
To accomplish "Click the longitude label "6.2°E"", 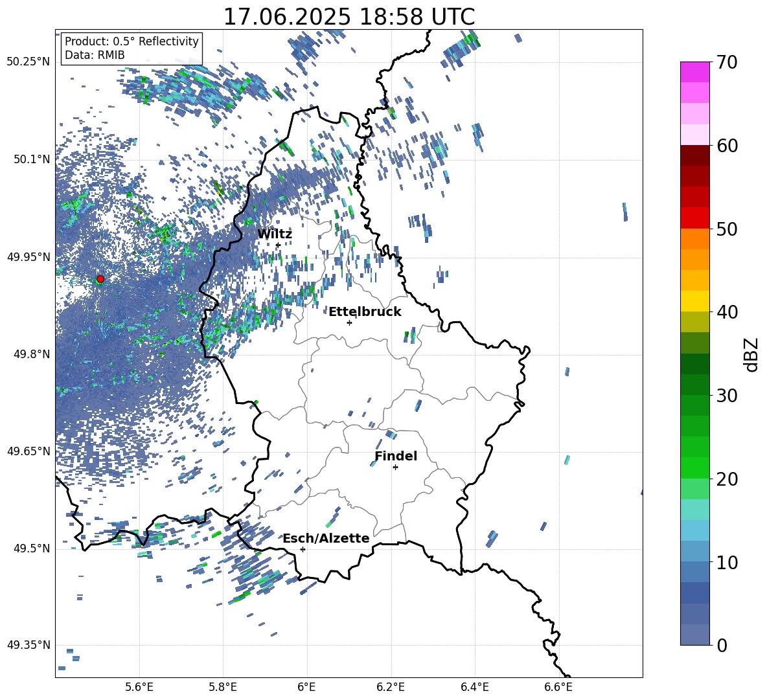I will 391,688.
